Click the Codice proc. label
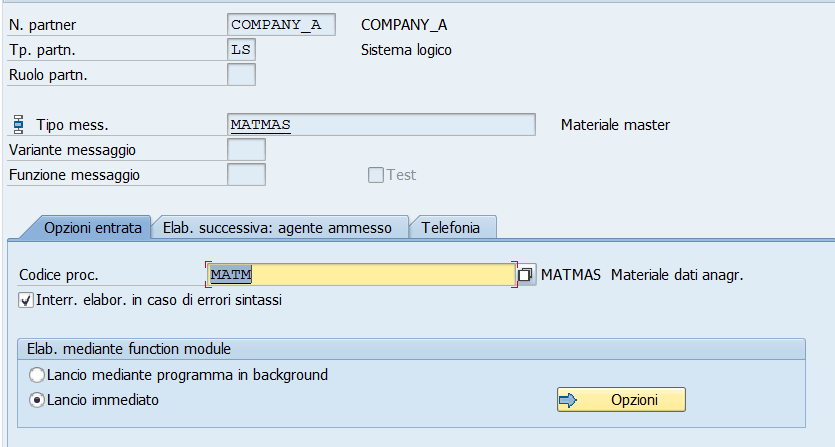835x447 pixels. point(59,275)
